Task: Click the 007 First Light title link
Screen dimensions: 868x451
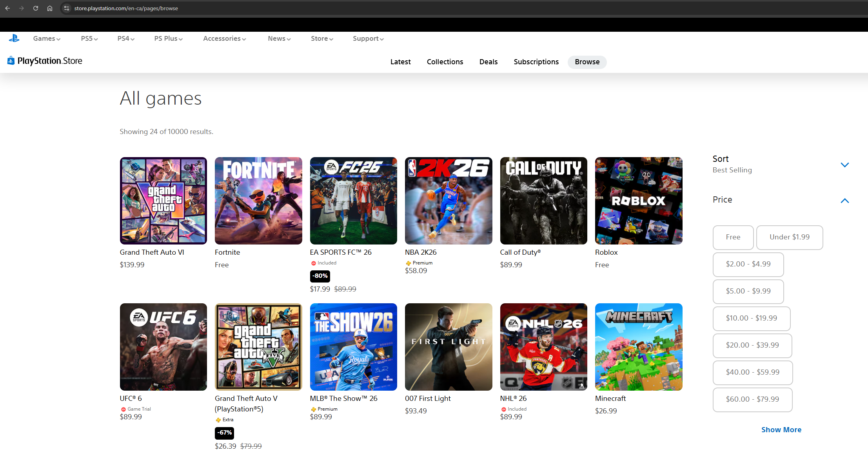Action: (x=428, y=398)
